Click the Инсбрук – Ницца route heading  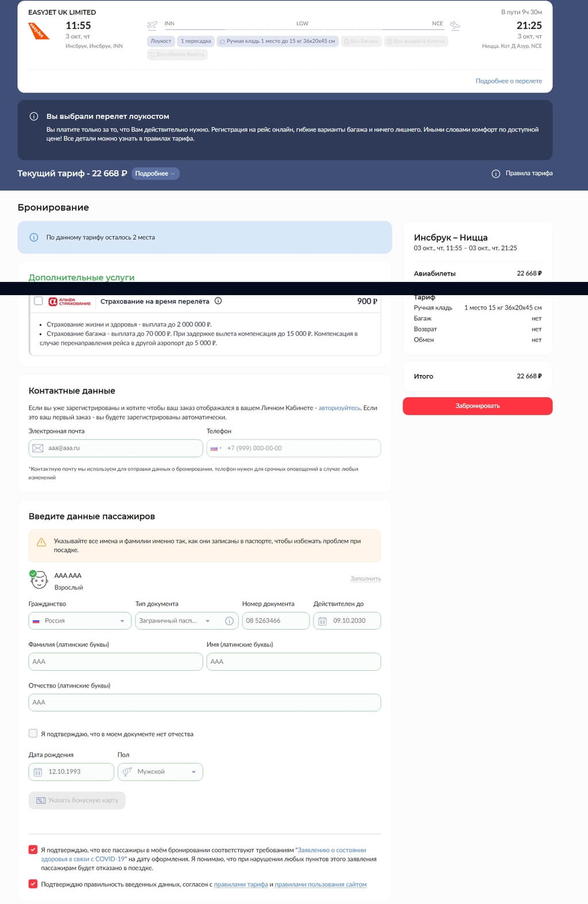[451, 238]
